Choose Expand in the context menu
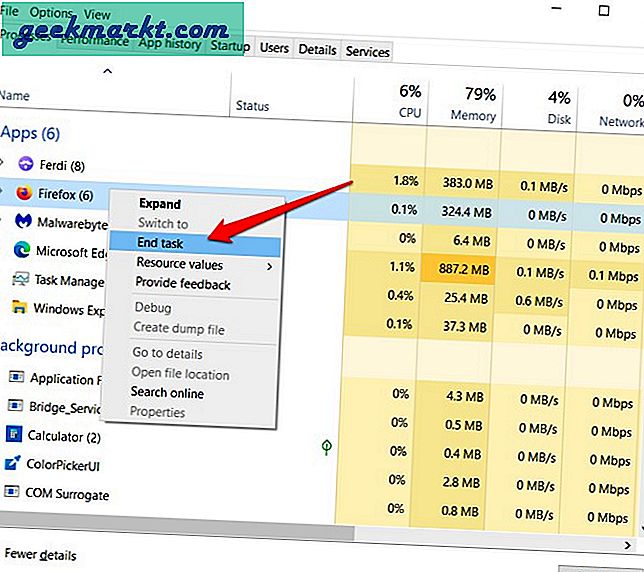Image resolution: width=644 pixels, height=572 pixels. coord(160,204)
